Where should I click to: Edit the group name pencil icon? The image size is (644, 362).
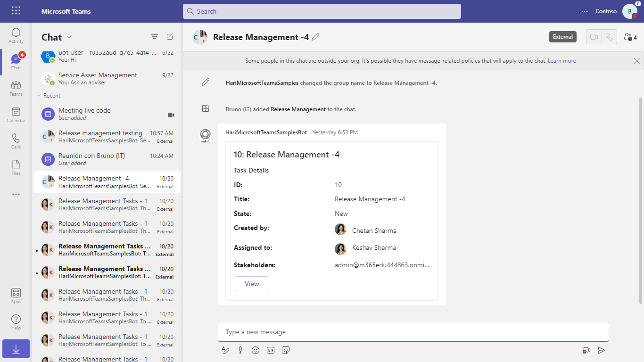316,37
